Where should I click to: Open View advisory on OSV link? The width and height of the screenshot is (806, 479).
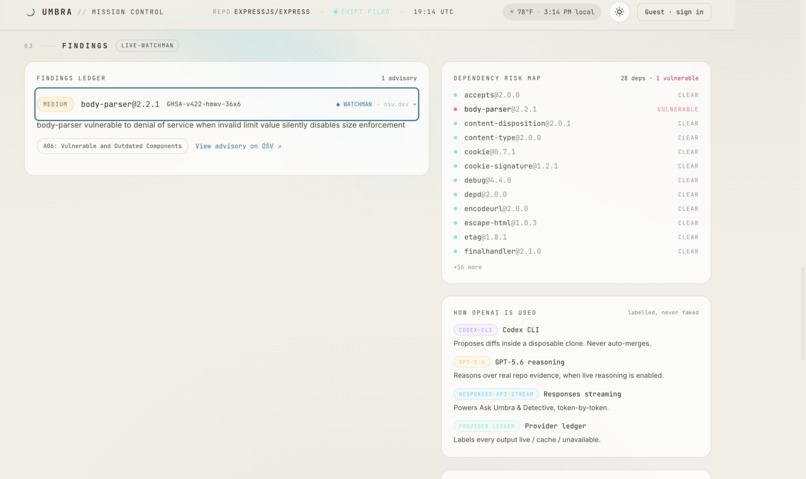[x=238, y=146]
